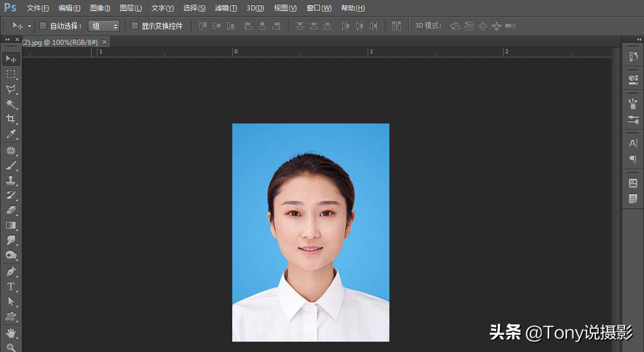Image resolution: width=644 pixels, height=352 pixels.
Task: Select the Eraser tool
Action: coord(11,210)
